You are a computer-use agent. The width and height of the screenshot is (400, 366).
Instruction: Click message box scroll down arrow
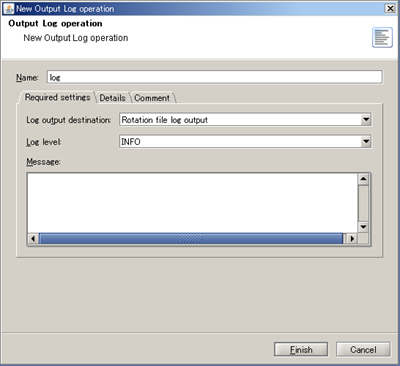click(363, 227)
